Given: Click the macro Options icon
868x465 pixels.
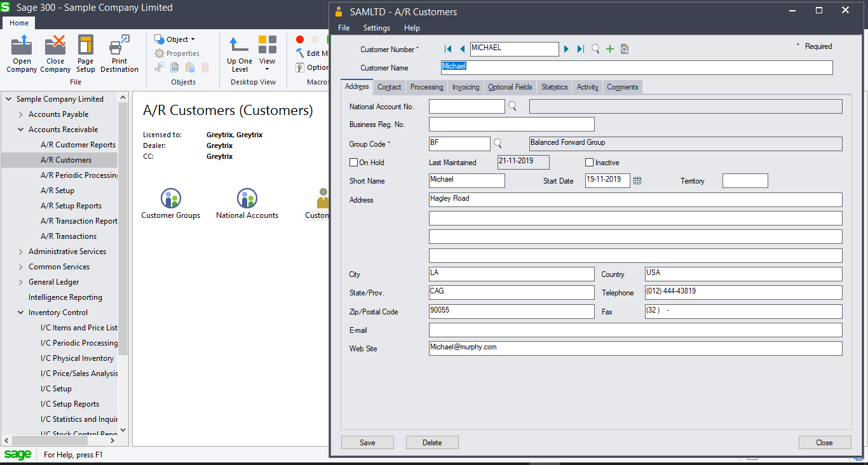Looking at the screenshot, I should click(301, 67).
